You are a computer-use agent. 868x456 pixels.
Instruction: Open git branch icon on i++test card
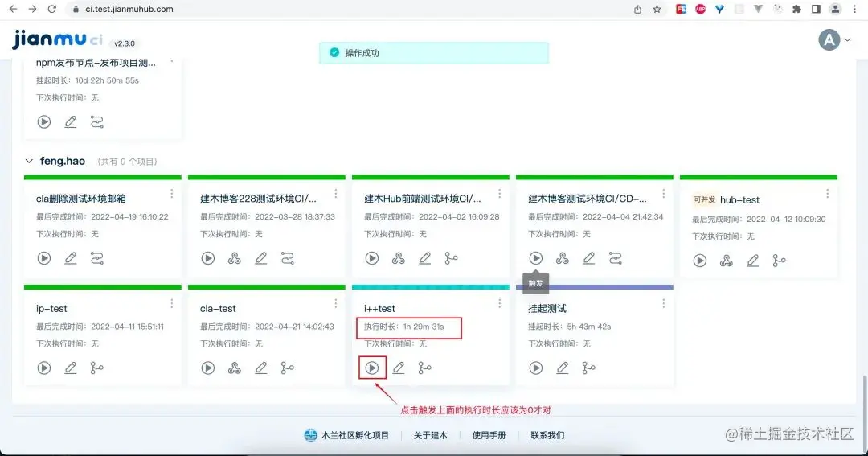click(424, 368)
